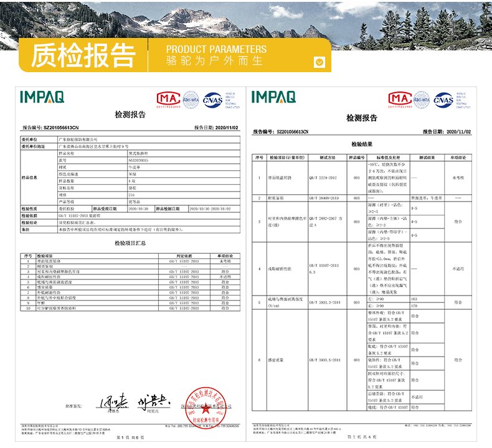Click the 检验结果 heading on right page

(x=362, y=144)
